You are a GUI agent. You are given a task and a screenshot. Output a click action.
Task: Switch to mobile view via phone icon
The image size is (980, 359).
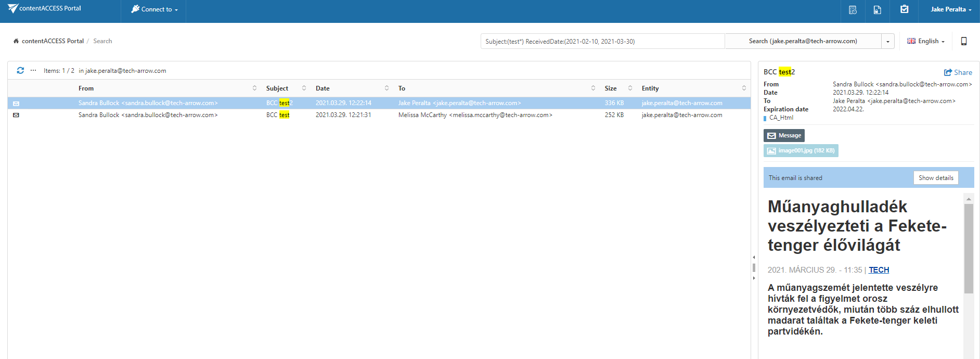tap(963, 41)
